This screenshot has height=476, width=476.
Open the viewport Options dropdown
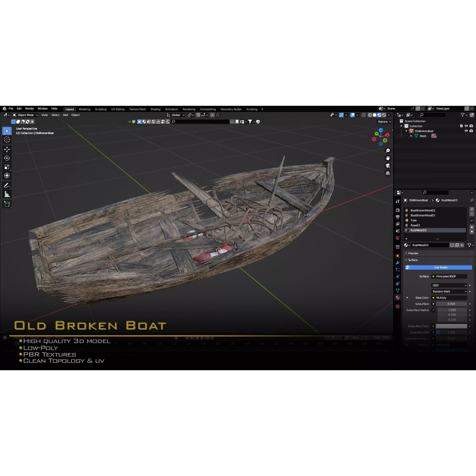(384, 122)
